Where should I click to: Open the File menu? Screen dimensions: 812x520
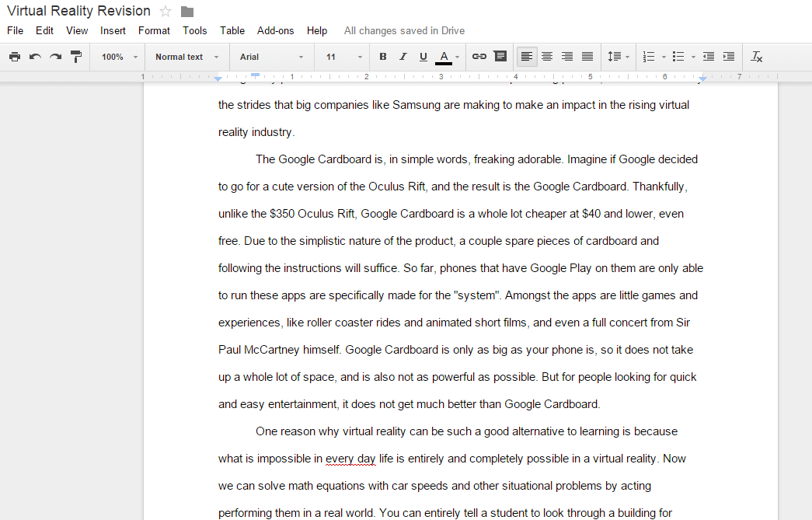pos(15,30)
